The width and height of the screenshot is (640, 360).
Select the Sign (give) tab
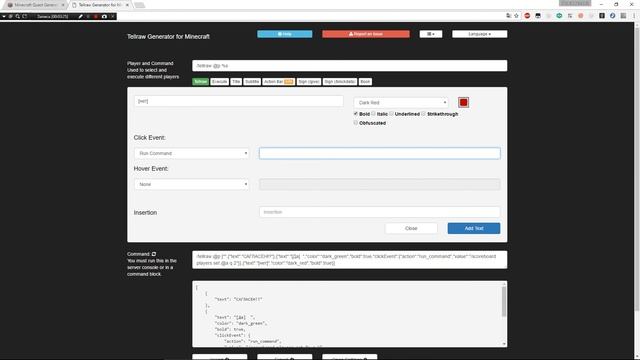[309, 82]
